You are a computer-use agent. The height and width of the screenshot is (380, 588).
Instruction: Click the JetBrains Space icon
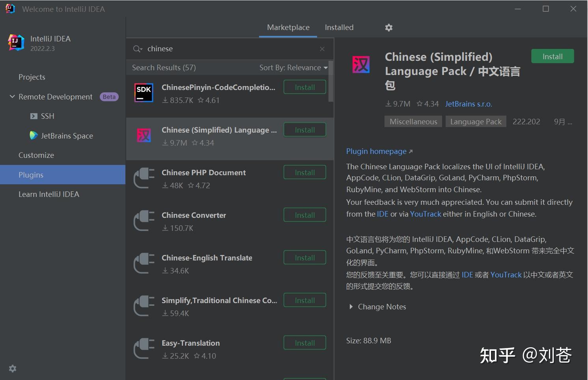[34, 135]
